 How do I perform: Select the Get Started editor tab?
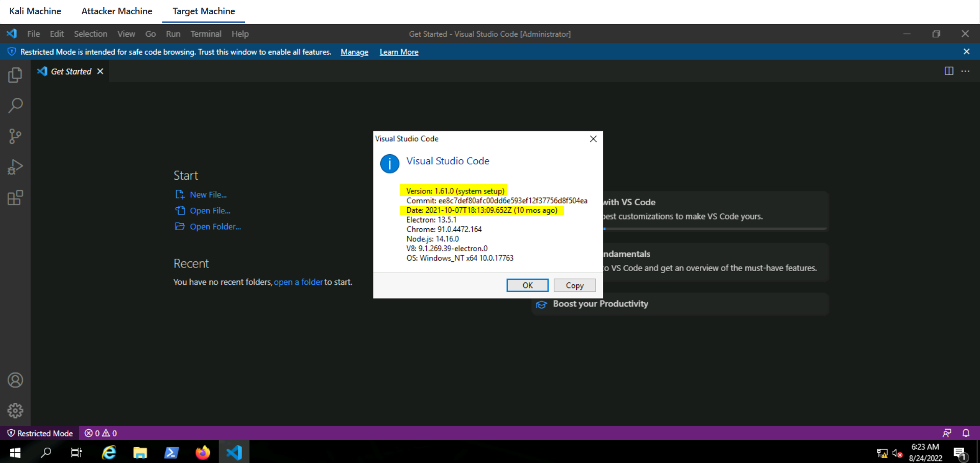coord(71,71)
